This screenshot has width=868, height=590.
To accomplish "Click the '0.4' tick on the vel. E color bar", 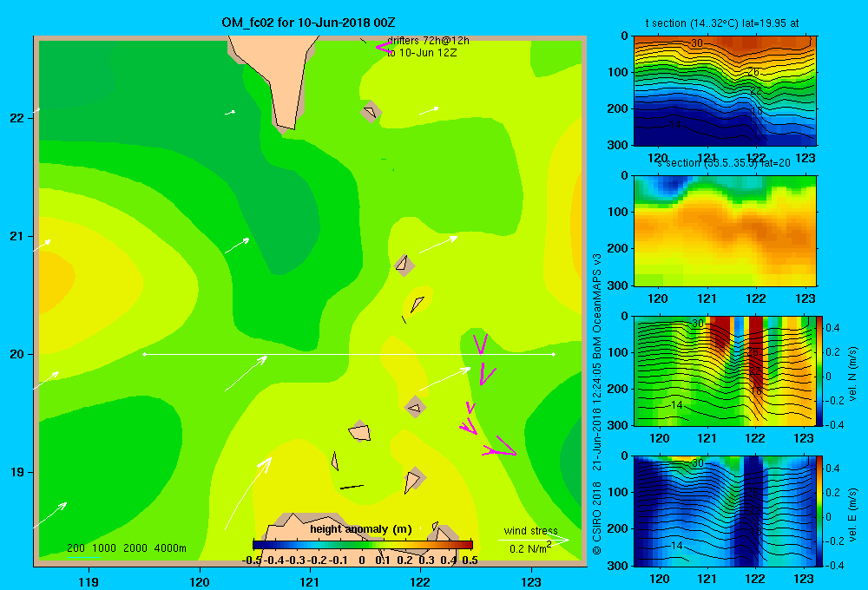I will click(x=832, y=469).
